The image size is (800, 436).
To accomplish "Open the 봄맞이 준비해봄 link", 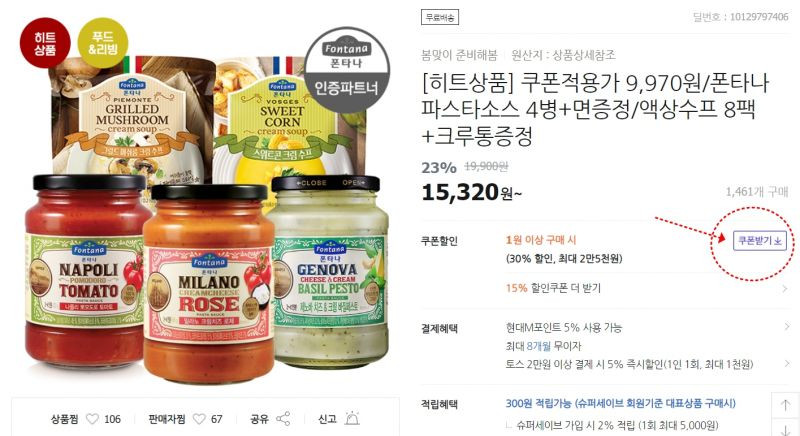I will pyautogui.click(x=459, y=55).
